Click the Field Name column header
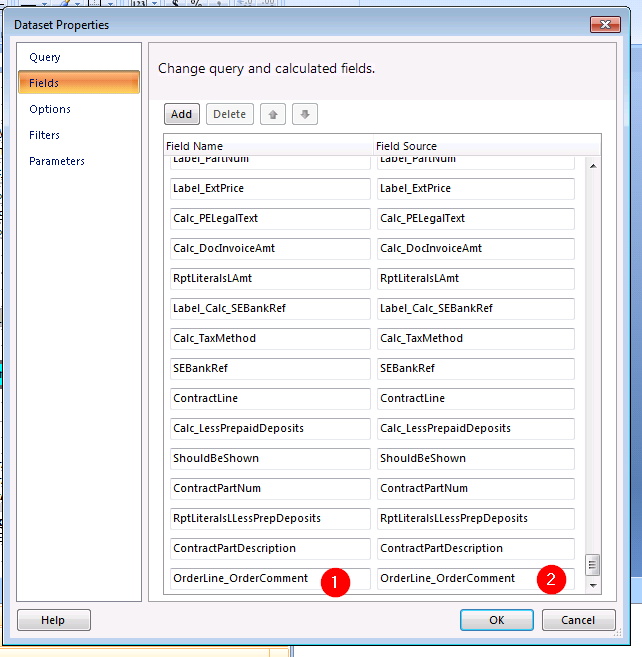642x657 pixels. click(x=268, y=146)
